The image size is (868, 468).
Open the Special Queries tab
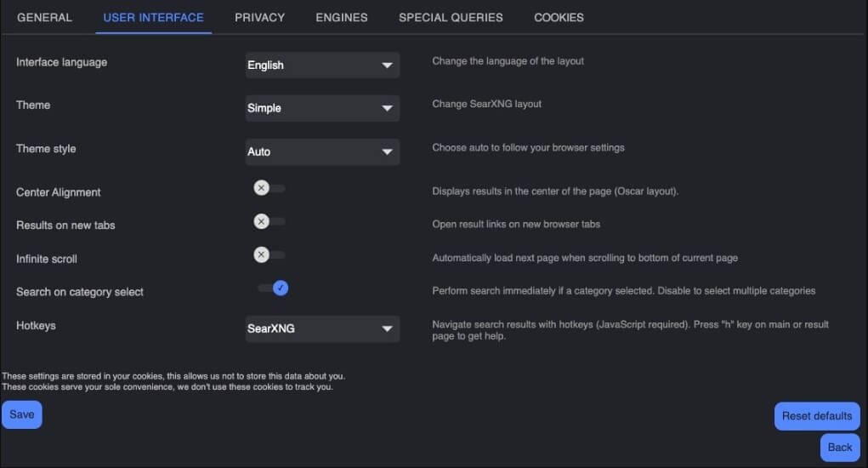click(451, 17)
